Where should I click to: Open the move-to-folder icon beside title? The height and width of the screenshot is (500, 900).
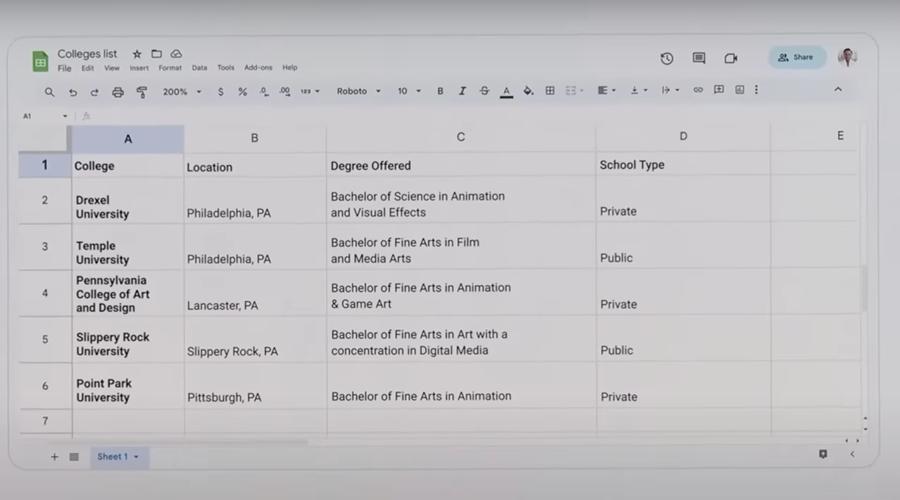pos(156,54)
